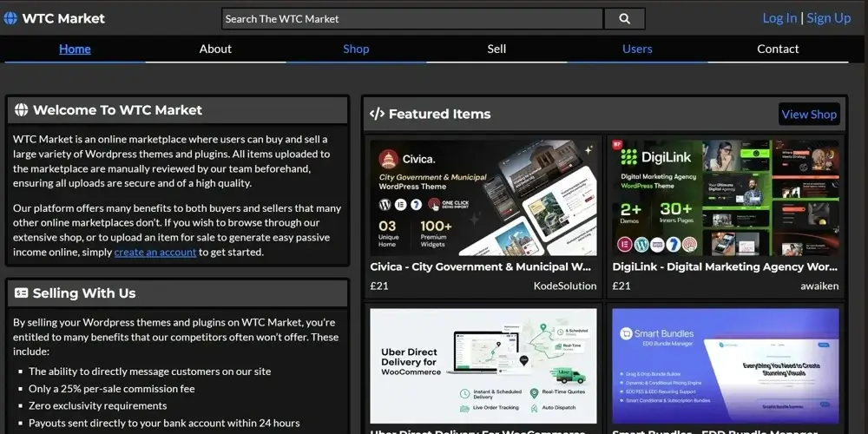Click 'Zero exclusivity requirements' list item
Viewport: 868px width, 434px height.
98,405
